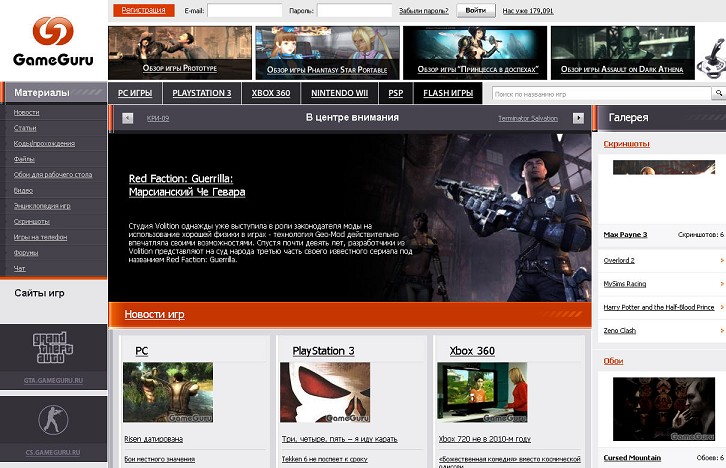This screenshot has width=726, height=468.
Task: Open the Cursed Mountain text link
Action: [x=632, y=458]
